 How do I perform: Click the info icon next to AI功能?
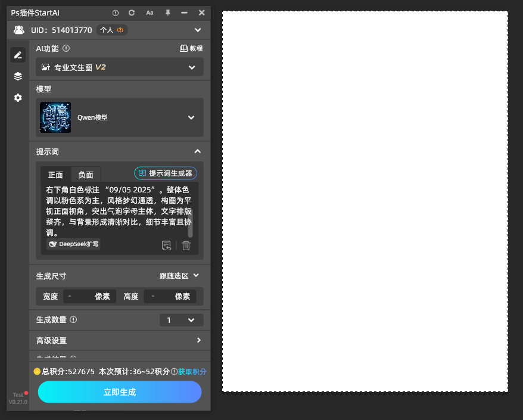(65, 48)
